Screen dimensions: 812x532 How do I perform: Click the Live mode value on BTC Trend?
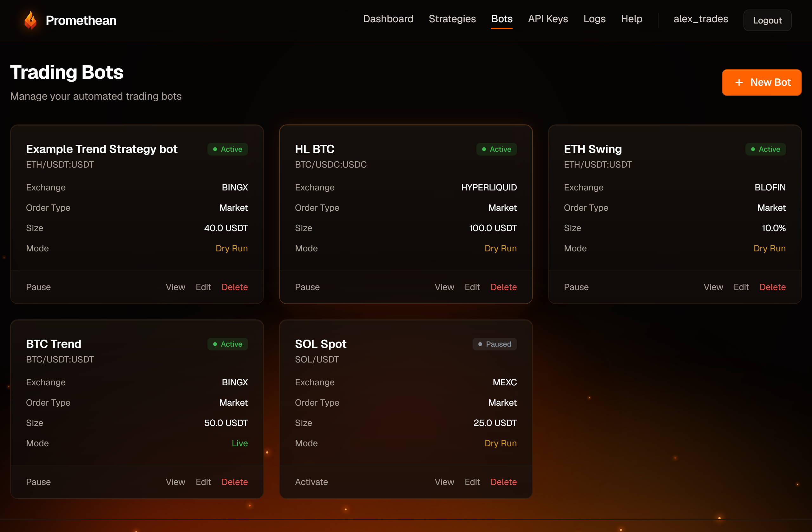[x=239, y=443]
